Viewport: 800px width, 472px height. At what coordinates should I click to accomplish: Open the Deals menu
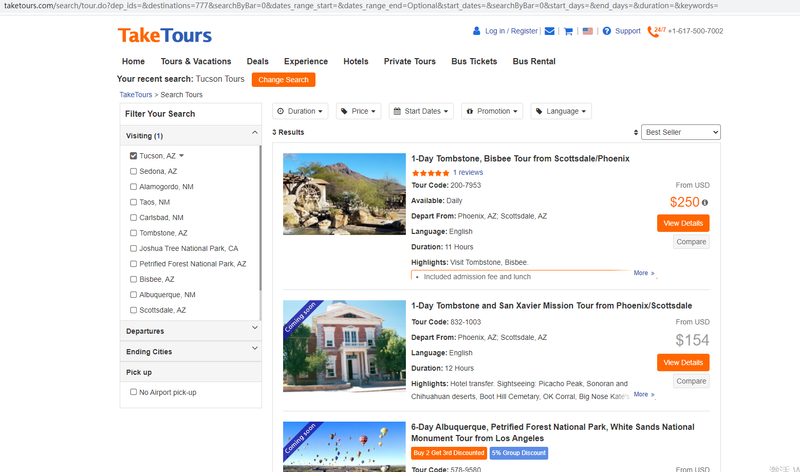pyautogui.click(x=258, y=61)
